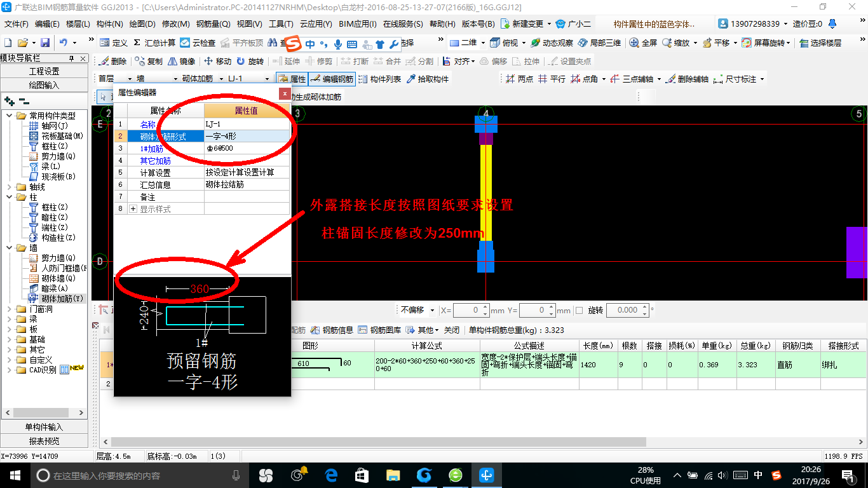
Task: Click 动态观察 orbit view tool
Action: coord(552,43)
